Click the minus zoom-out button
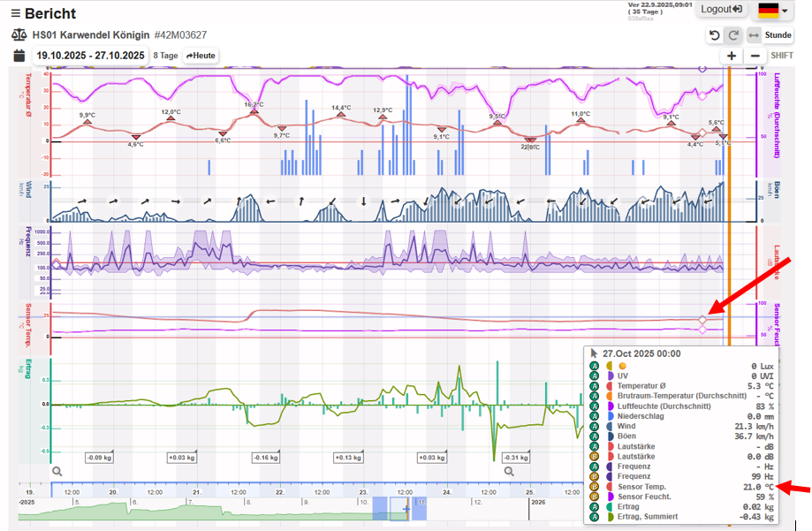This screenshot has height=531, width=812. [x=755, y=56]
